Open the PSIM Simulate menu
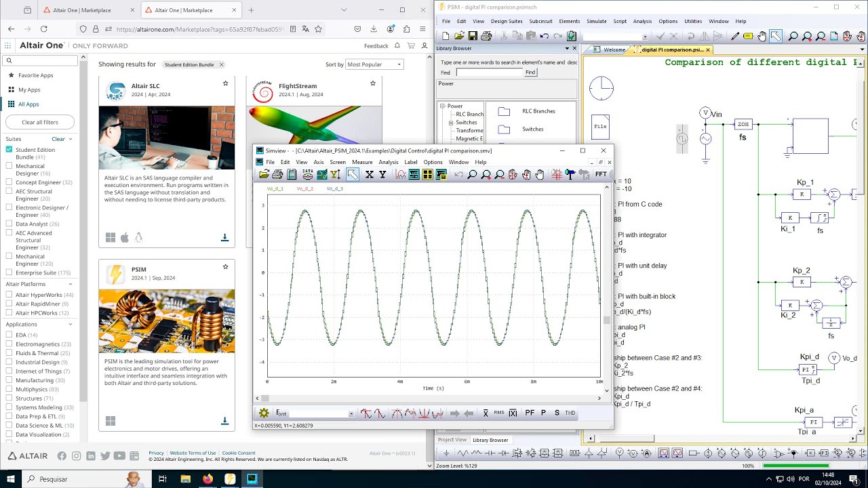The image size is (868, 488). click(x=597, y=21)
